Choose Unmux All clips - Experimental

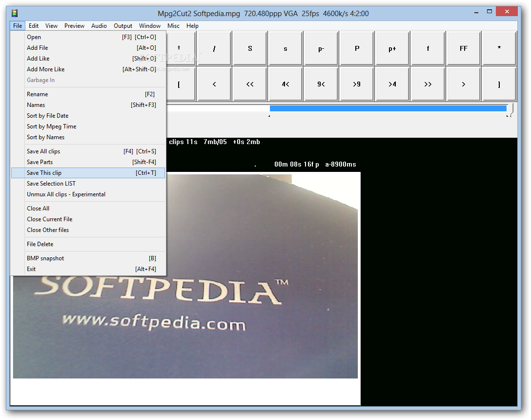88,194
